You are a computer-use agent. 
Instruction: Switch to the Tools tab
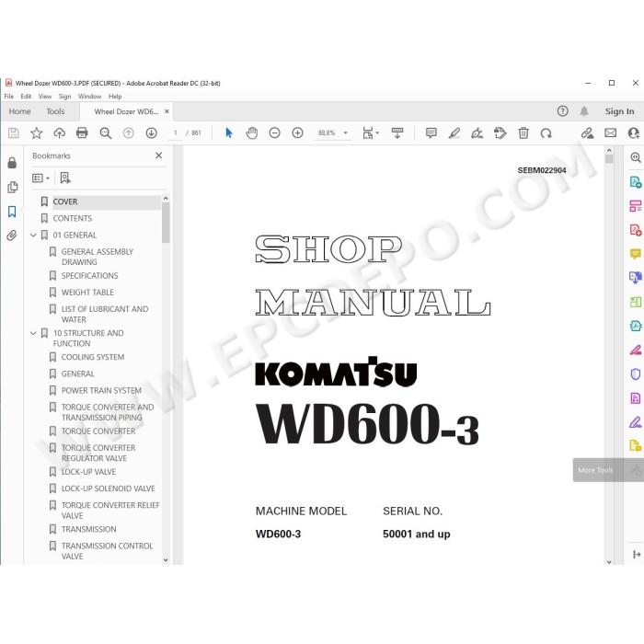55,111
